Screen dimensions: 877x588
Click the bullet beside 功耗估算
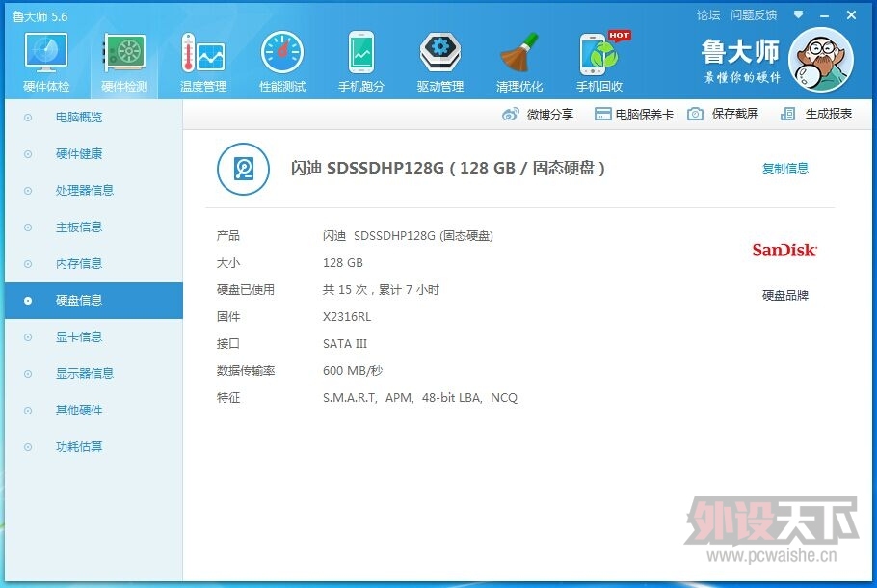[27, 447]
